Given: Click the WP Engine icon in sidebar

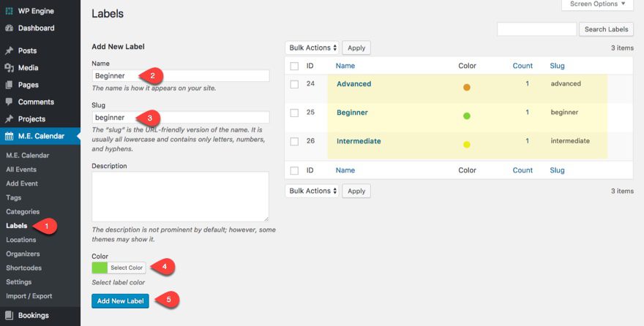Looking at the screenshot, I should pos(9,12).
